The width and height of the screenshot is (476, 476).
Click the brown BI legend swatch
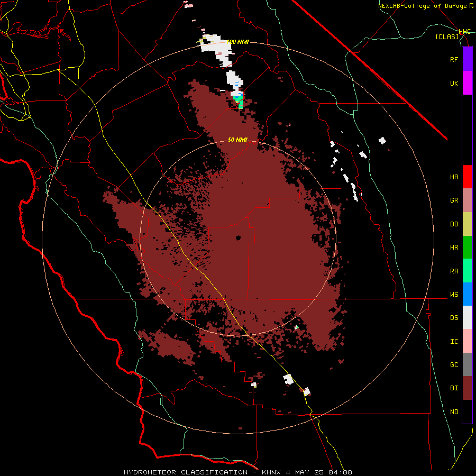467,388
